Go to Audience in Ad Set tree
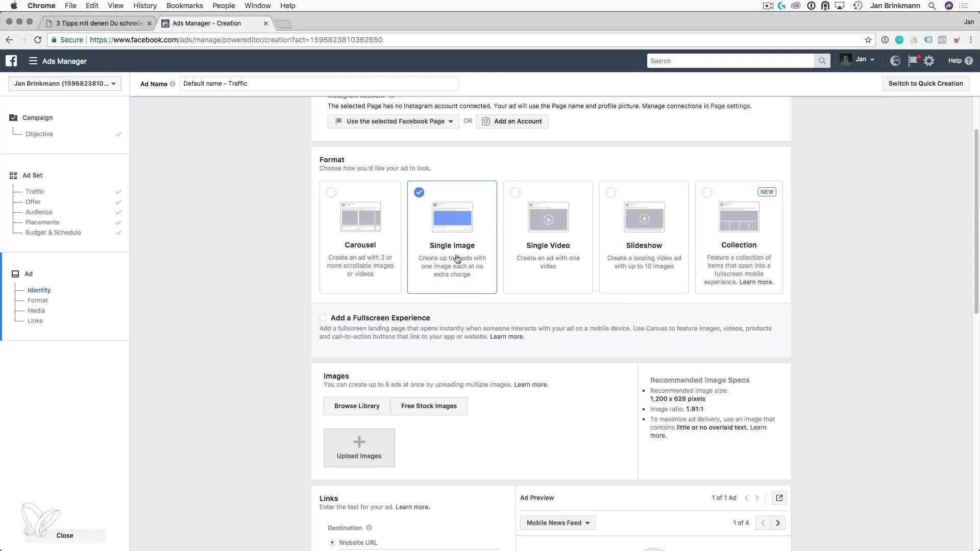 pos(39,212)
